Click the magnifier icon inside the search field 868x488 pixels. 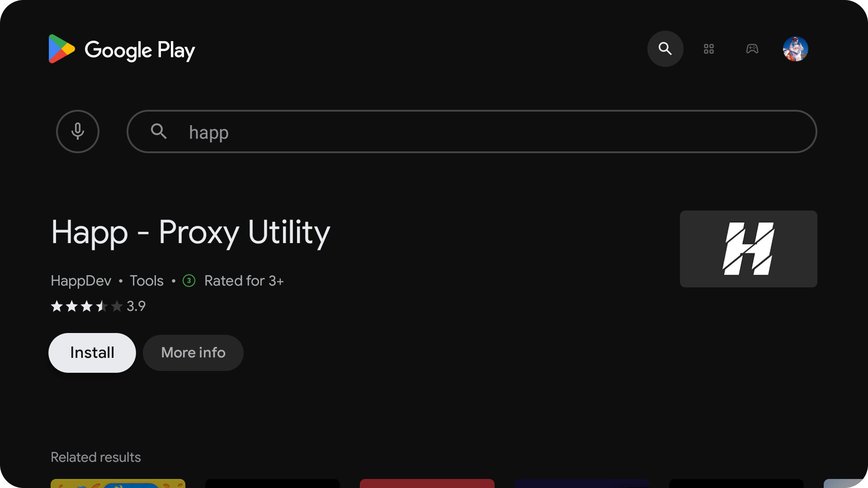click(159, 131)
